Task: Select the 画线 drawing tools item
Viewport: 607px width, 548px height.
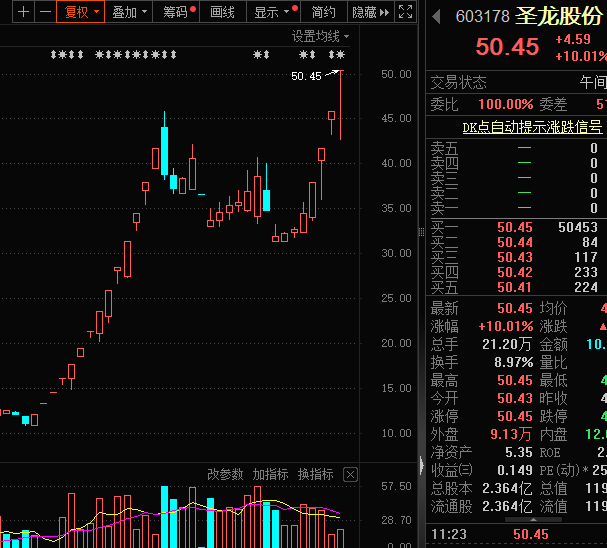Action: tap(223, 12)
